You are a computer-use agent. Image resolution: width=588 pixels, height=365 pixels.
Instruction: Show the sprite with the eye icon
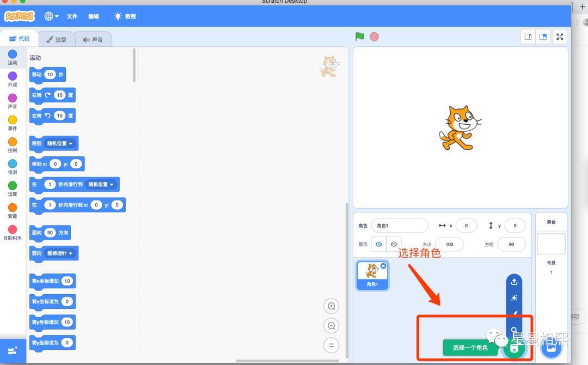(x=379, y=244)
